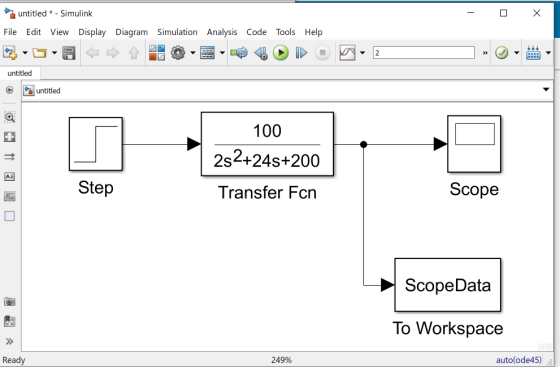Image resolution: width=560 pixels, height=367 pixels.
Task: Expand the Model Advisor dropdown arrow
Action: [x=516, y=53]
